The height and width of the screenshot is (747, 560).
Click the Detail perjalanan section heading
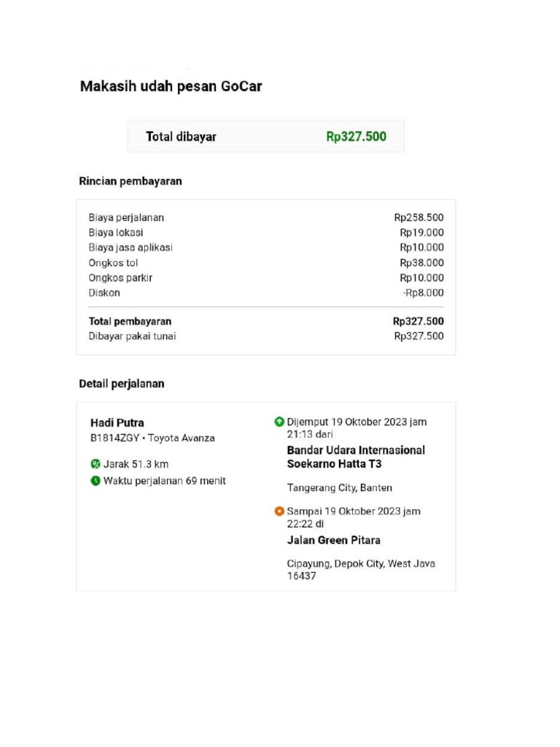[x=122, y=384]
